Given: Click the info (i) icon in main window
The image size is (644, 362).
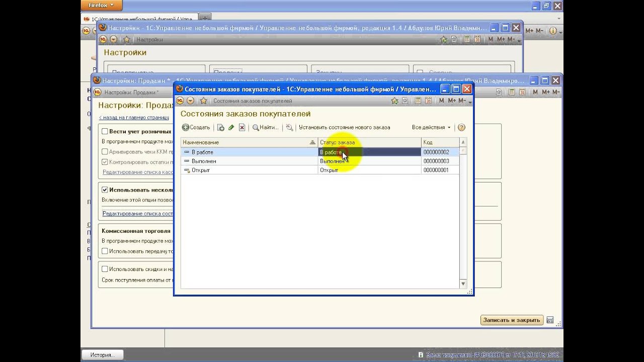Looking at the screenshot, I should click(553, 31).
